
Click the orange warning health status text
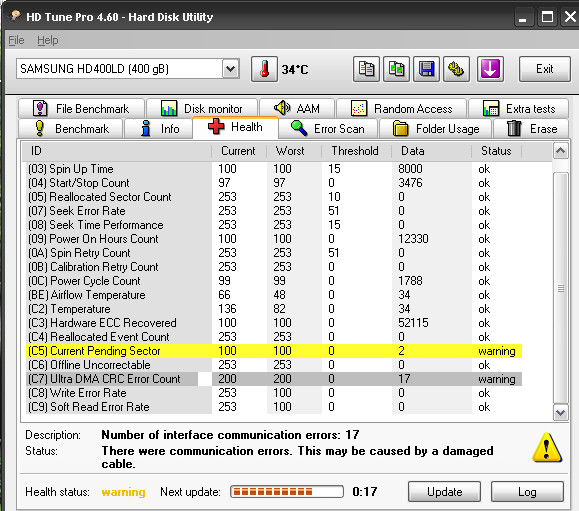click(123, 492)
